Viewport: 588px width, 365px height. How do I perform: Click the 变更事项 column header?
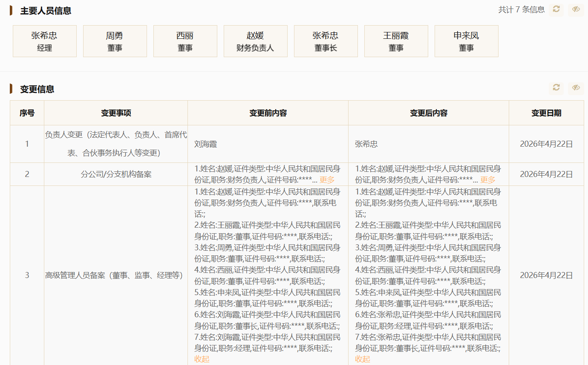[116, 113]
